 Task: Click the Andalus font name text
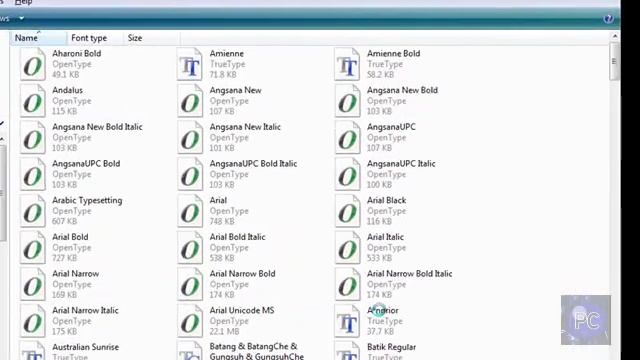[67, 90]
